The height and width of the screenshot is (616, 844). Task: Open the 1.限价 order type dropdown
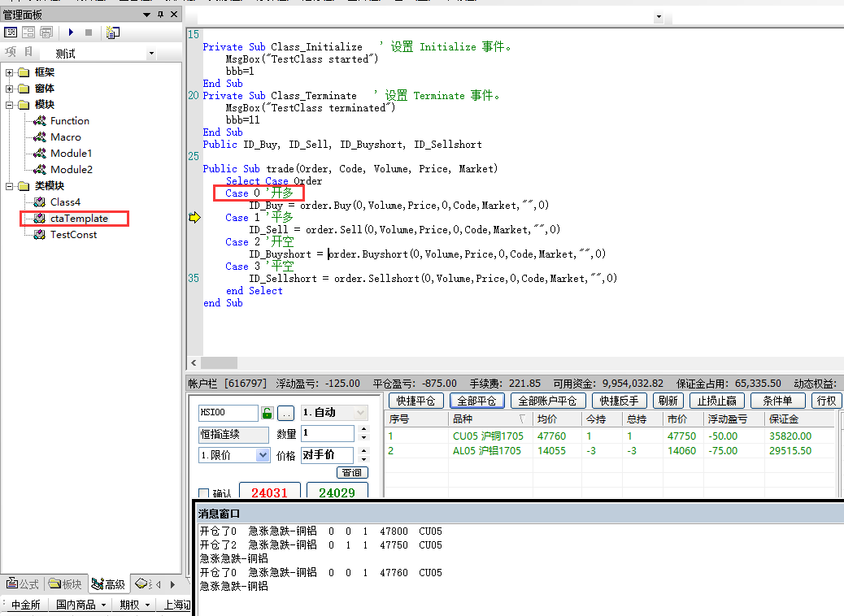[x=262, y=455]
